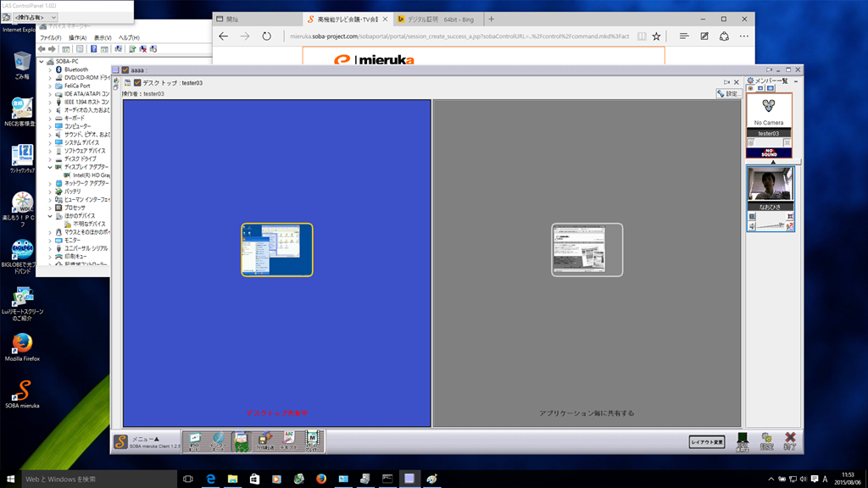Toggle the なおひろ member speaker mute icon
The image size is (868, 488).
(x=752, y=226)
